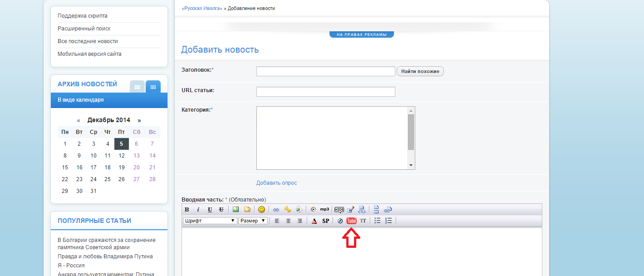Open the Шрифт font dropdown
This screenshot has width=644, height=276.
[210, 221]
